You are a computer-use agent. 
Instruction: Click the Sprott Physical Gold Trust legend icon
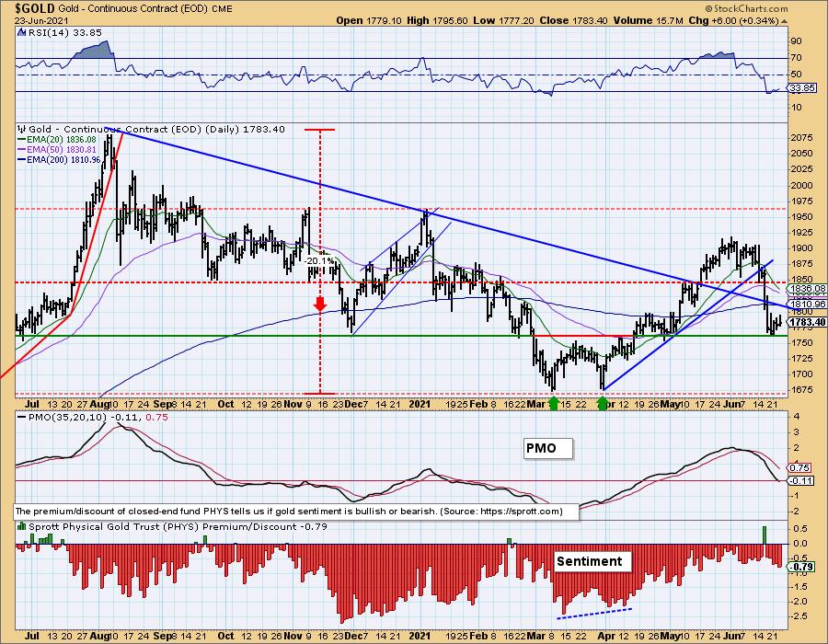point(22,526)
